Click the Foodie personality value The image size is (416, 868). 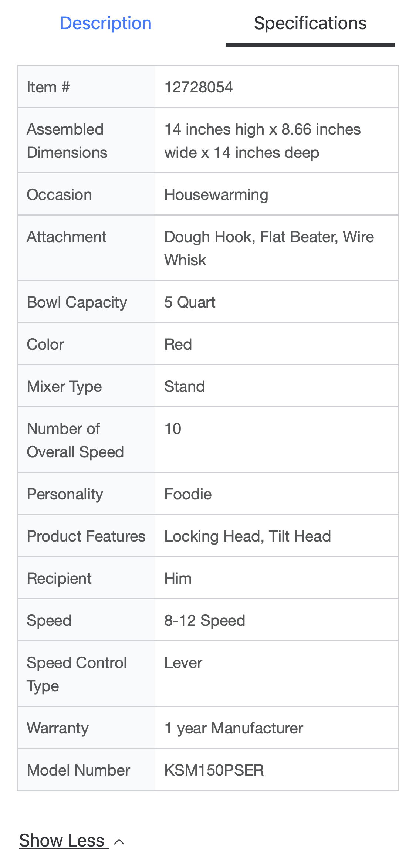(x=188, y=494)
